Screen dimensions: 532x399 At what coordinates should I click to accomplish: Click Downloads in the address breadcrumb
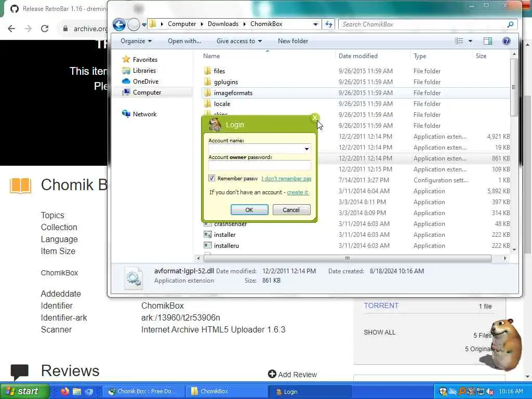[223, 24]
